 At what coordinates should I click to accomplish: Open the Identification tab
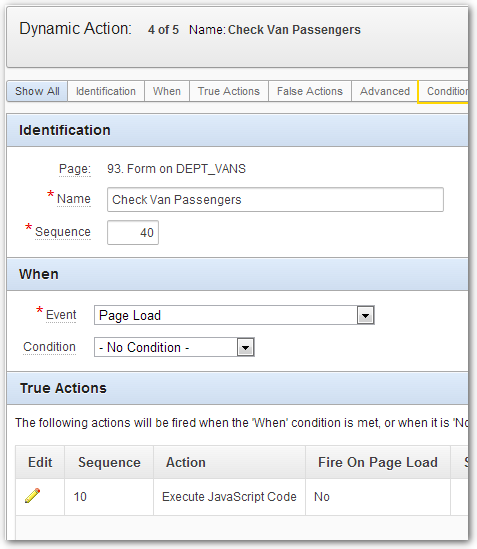coord(106,91)
